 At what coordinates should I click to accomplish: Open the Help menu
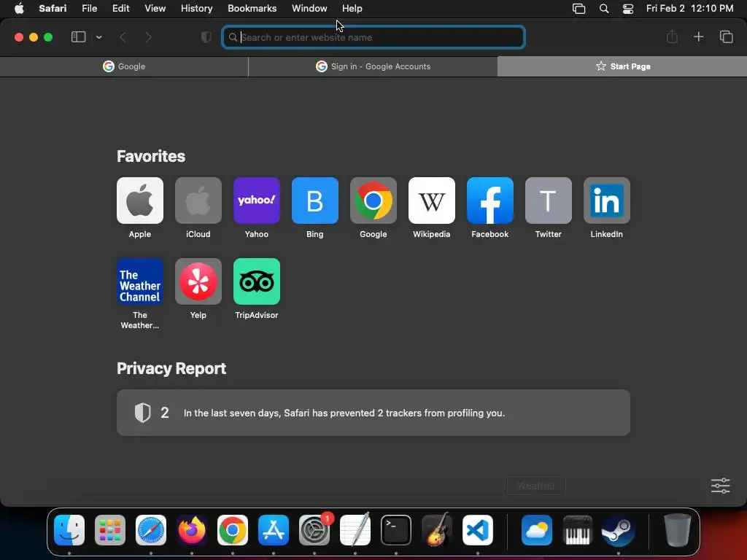tap(352, 9)
